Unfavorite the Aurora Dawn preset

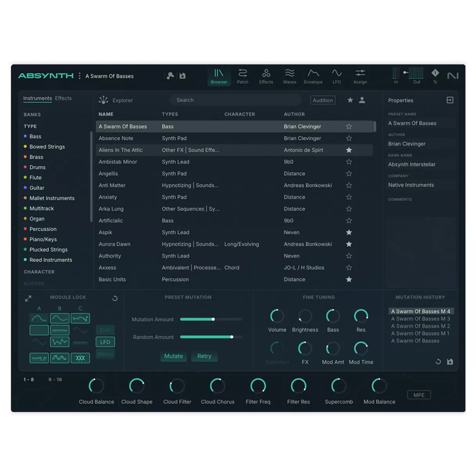point(349,244)
